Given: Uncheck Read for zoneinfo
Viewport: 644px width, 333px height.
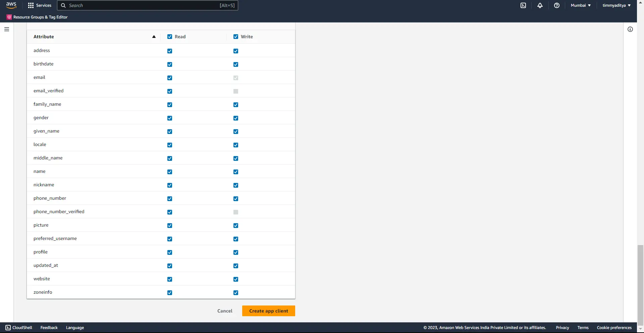Looking at the screenshot, I should coord(170,293).
